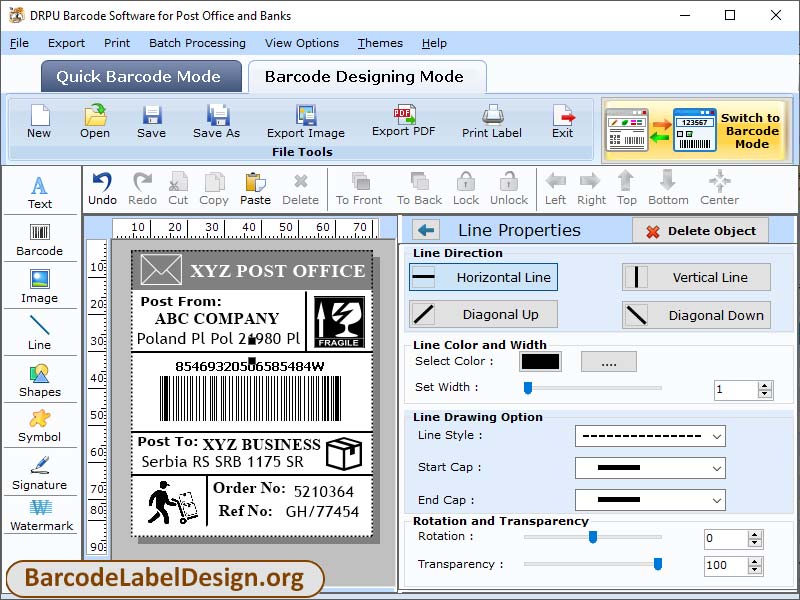Click the color browse '....' button
The width and height of the screenshot is (800, 600).
609,362
